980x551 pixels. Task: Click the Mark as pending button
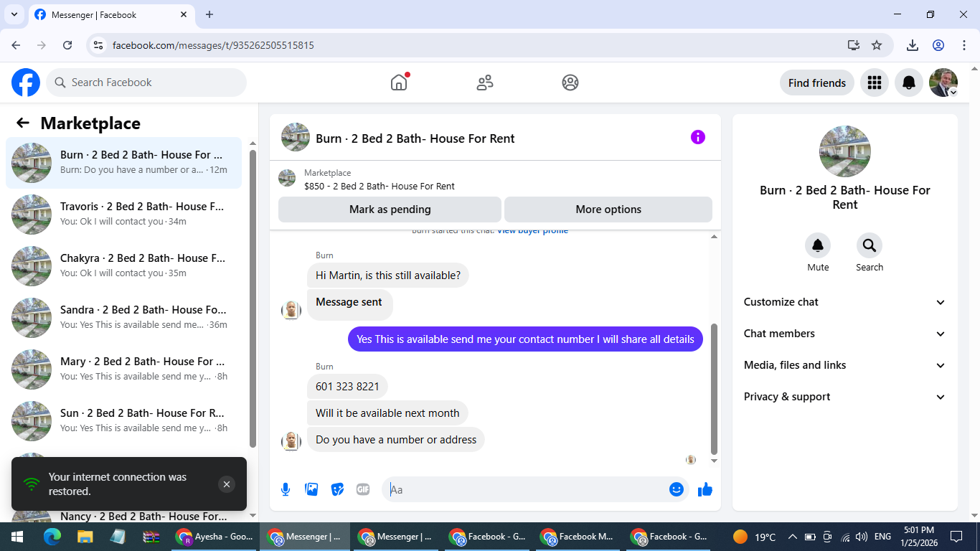coord(390,209)
